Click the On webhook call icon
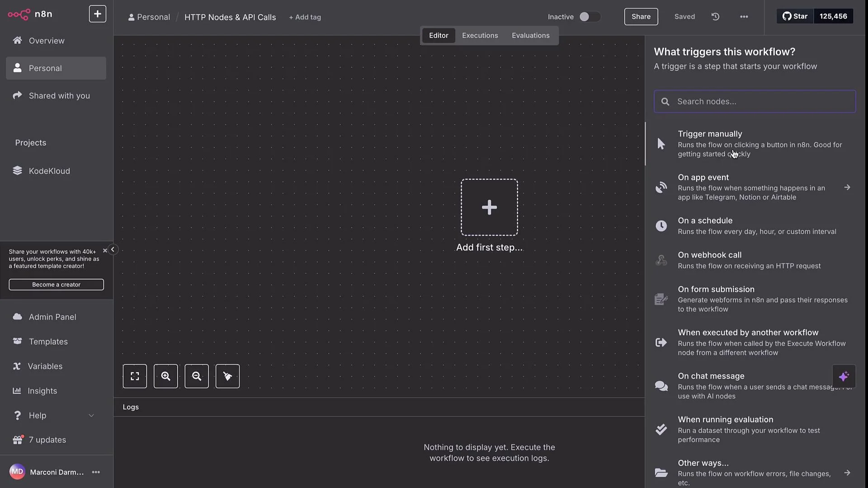This screenshot has width=868, height=488. click(661, 260)
